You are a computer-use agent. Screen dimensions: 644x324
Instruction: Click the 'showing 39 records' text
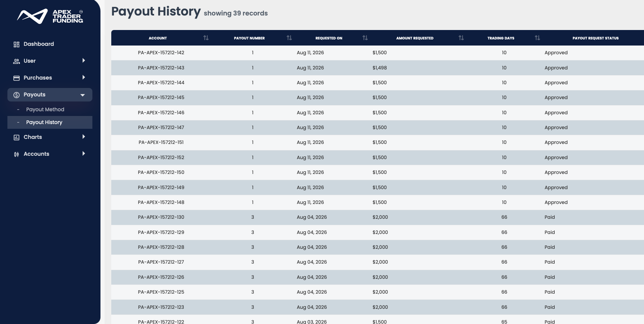pyautogui.click(x=236, y=13)
